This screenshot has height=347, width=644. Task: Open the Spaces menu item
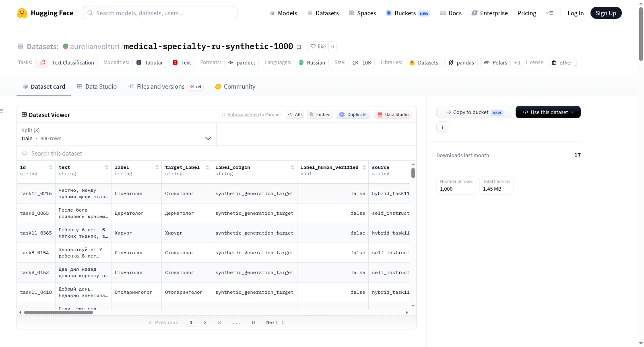pyautogui.click(x=362, y=13)
